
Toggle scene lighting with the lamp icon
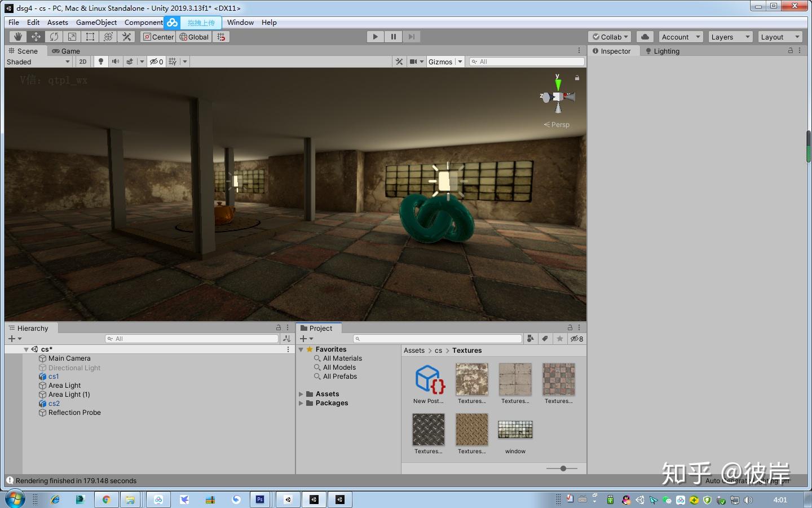click(x=100, y=62)
